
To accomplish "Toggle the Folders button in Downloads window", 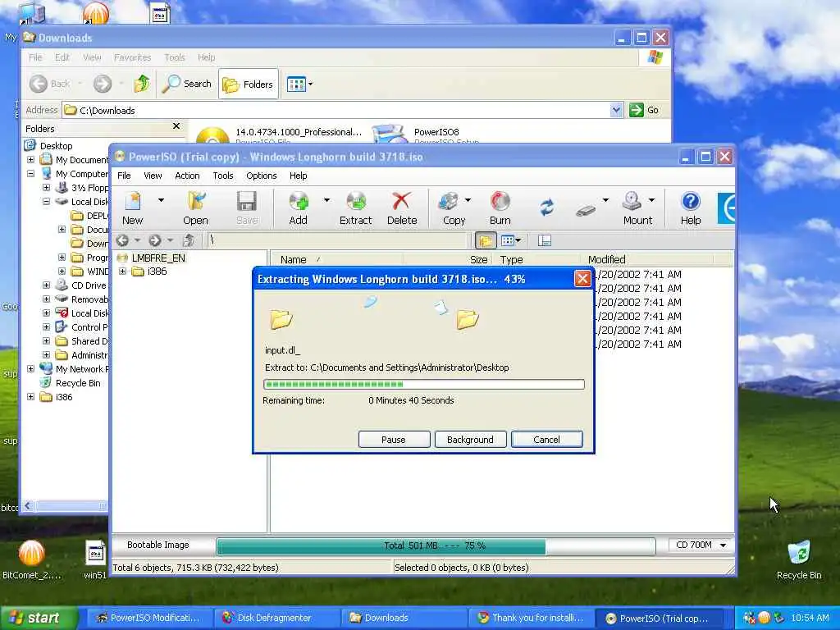I will coord(248,84).
